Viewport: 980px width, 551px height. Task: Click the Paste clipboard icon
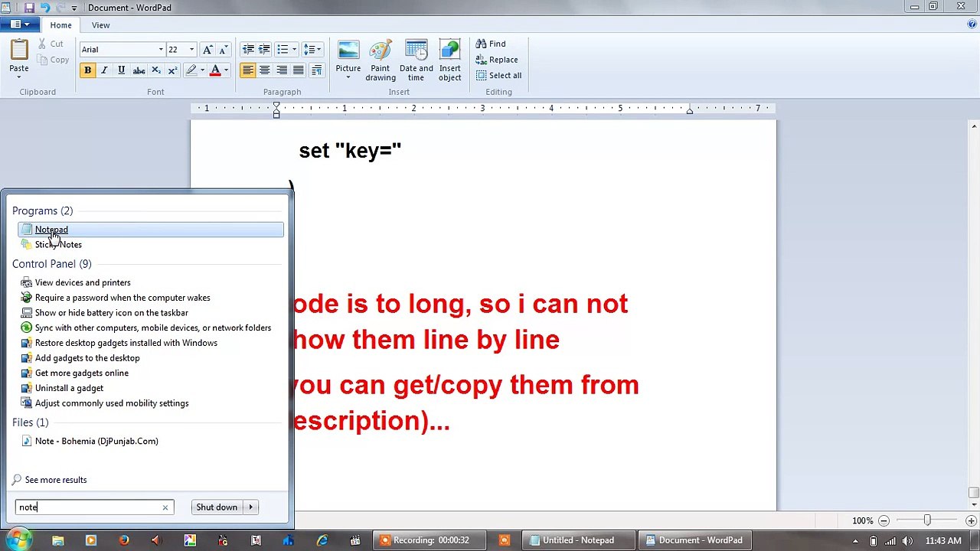(x=19, y=51)
